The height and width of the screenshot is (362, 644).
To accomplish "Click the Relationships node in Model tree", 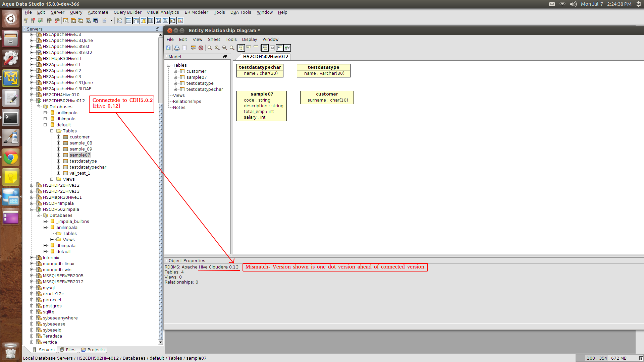I will tap(187, 102).
